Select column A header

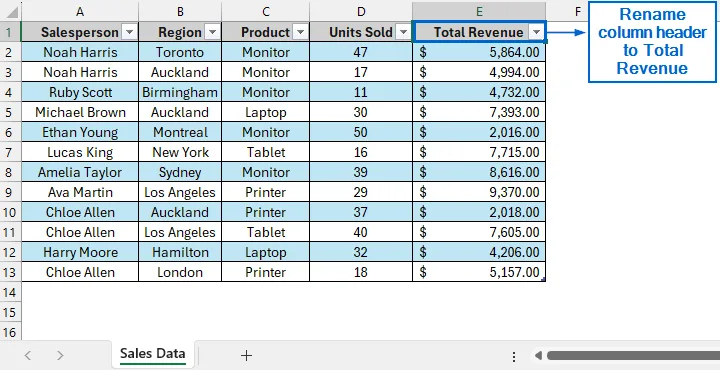[x=80, y=11]
